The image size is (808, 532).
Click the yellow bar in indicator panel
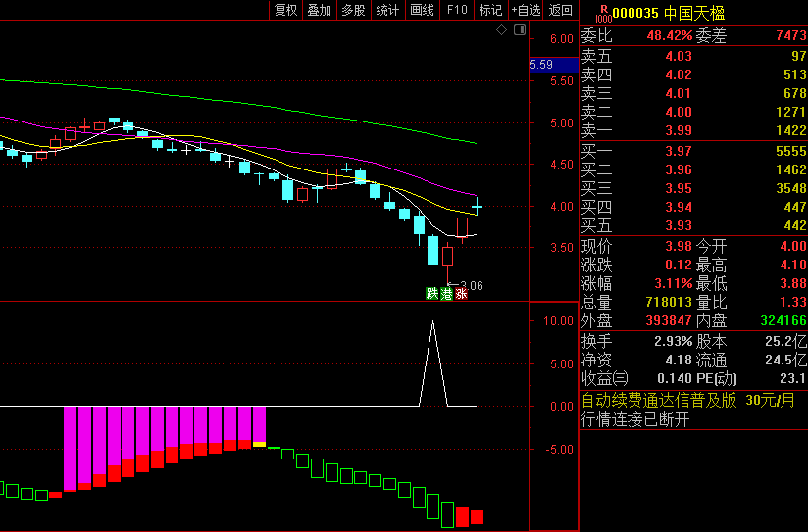tap(259, 445)
